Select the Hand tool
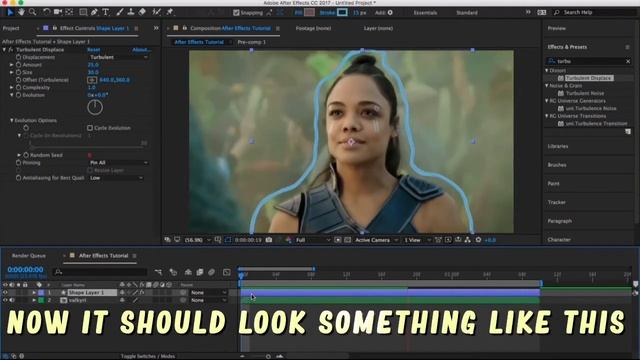 [21, 12]
